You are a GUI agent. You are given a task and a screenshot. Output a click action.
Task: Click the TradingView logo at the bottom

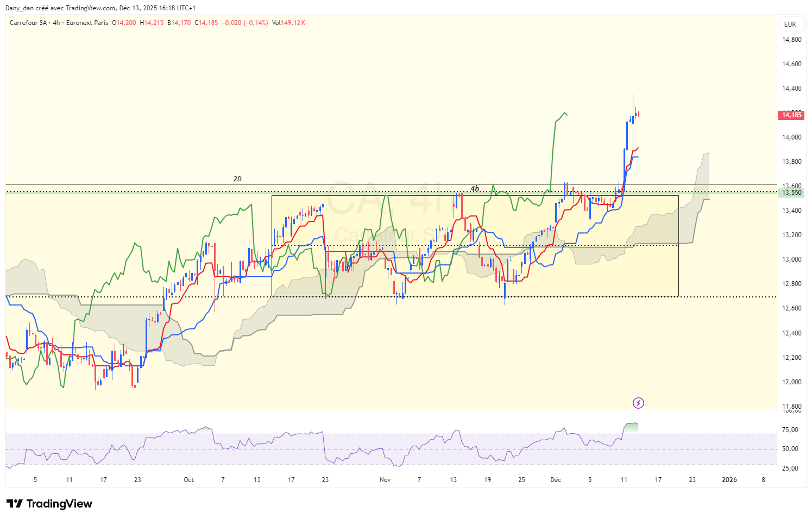[49, 504]
